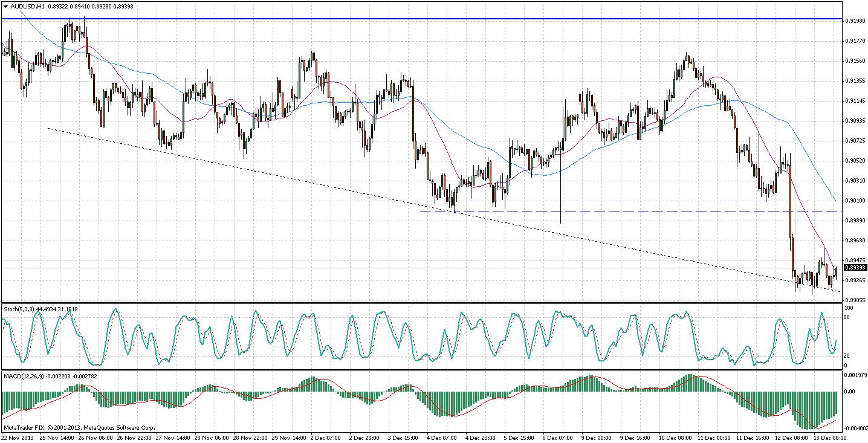The image size is (868, 443).
Task: Click the 22 Nov 2013 date label
Action: (x=18, y=436)
